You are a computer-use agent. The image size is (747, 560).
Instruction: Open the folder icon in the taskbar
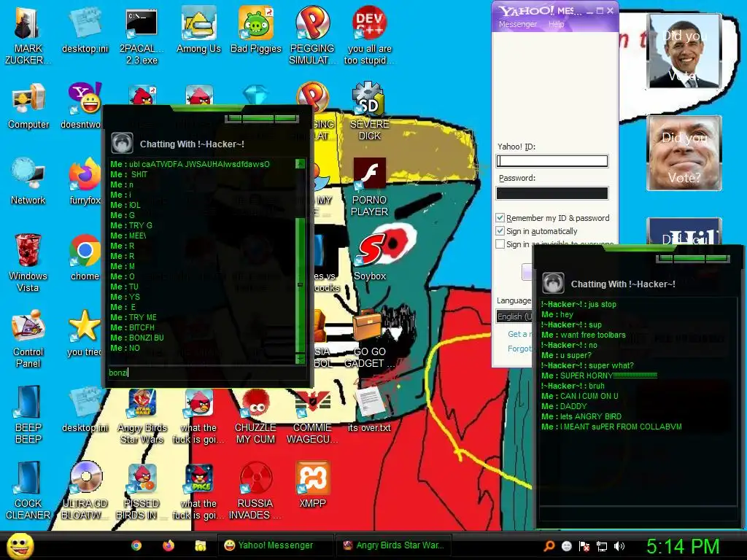coord(200,545)
